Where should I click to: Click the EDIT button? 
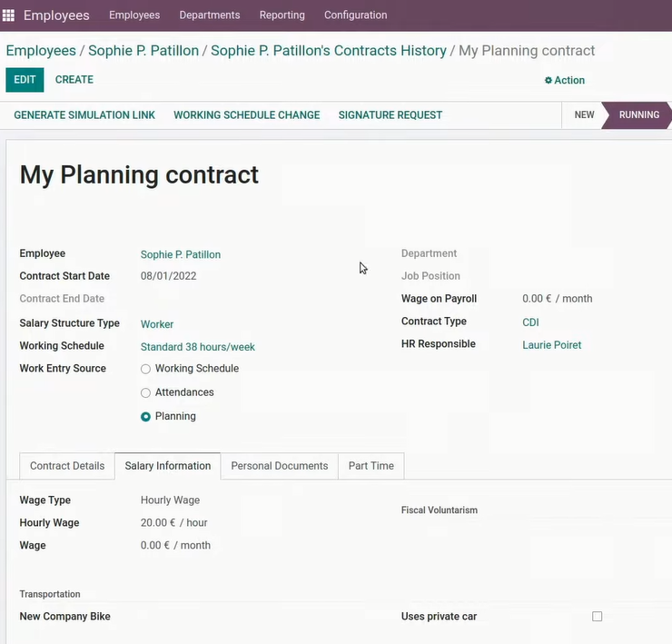tap(25, 80)
